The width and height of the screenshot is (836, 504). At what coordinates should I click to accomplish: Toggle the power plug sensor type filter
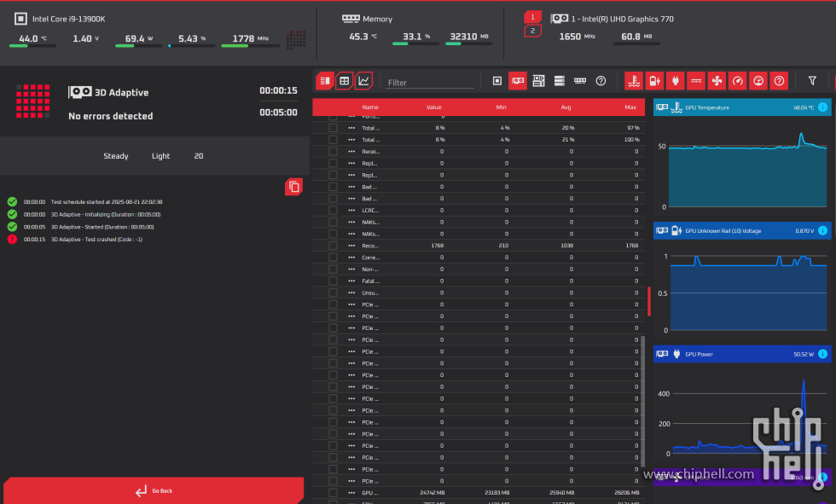pos(676,81)
